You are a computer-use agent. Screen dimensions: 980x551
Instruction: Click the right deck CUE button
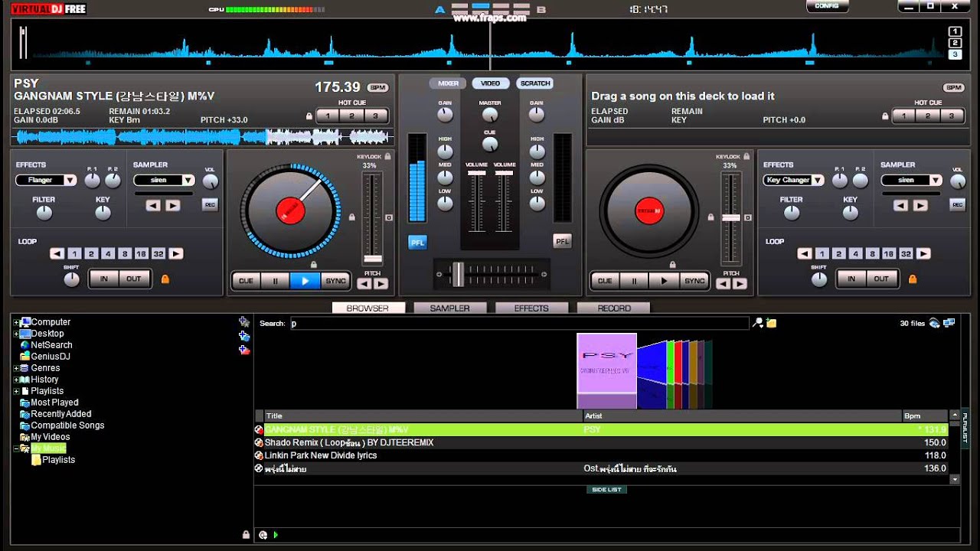(x=605, y=281)
